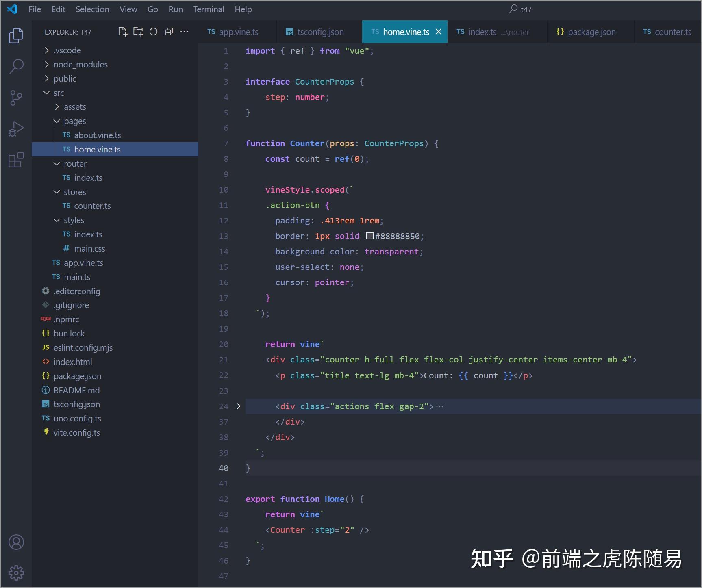
Task: Open the Search view icon
Action: (16, 66)
